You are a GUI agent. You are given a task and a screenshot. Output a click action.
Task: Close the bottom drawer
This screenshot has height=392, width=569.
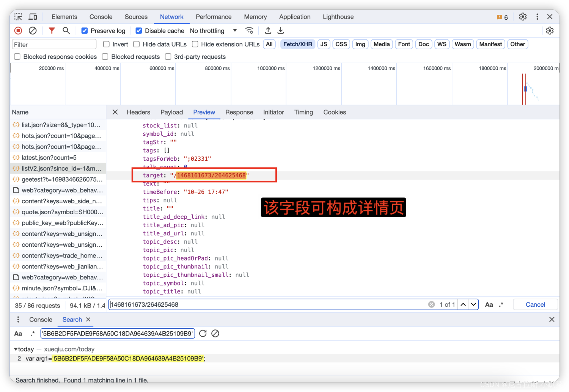[552, 320]
